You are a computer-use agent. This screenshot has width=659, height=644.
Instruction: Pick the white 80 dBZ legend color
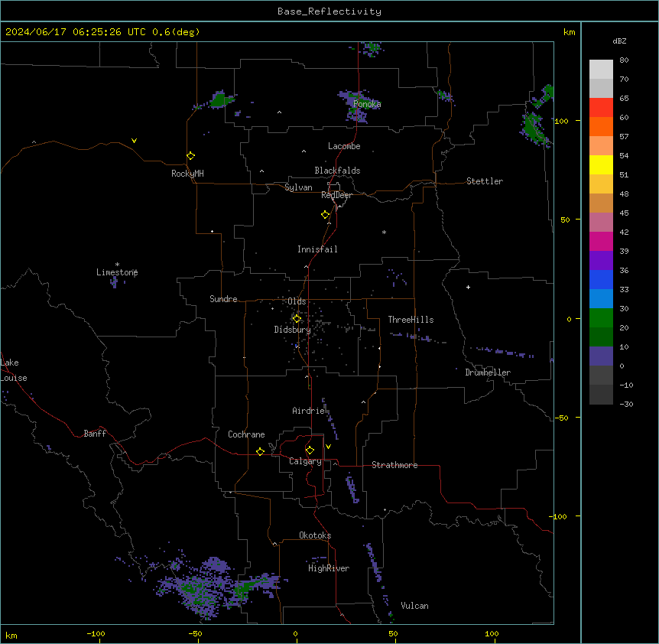click(601, 69)
